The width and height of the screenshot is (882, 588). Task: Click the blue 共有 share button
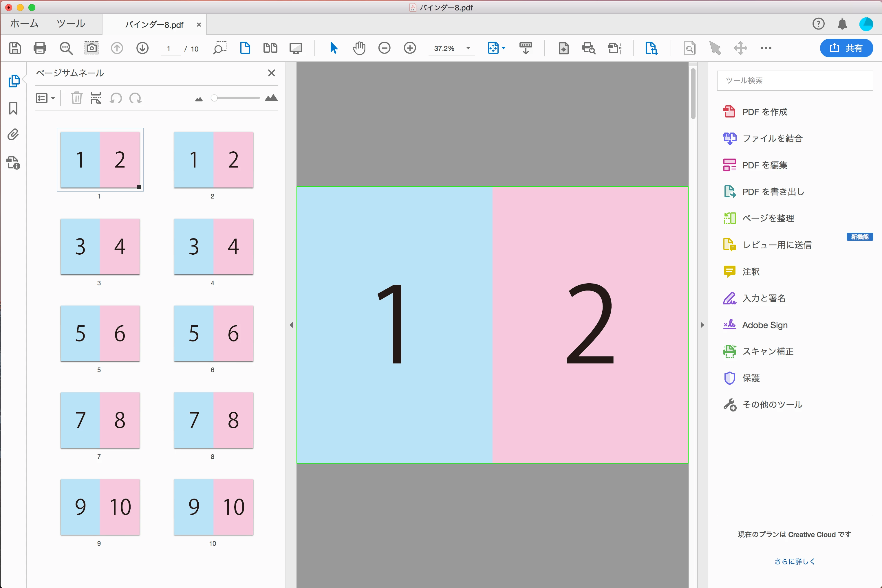846,48
